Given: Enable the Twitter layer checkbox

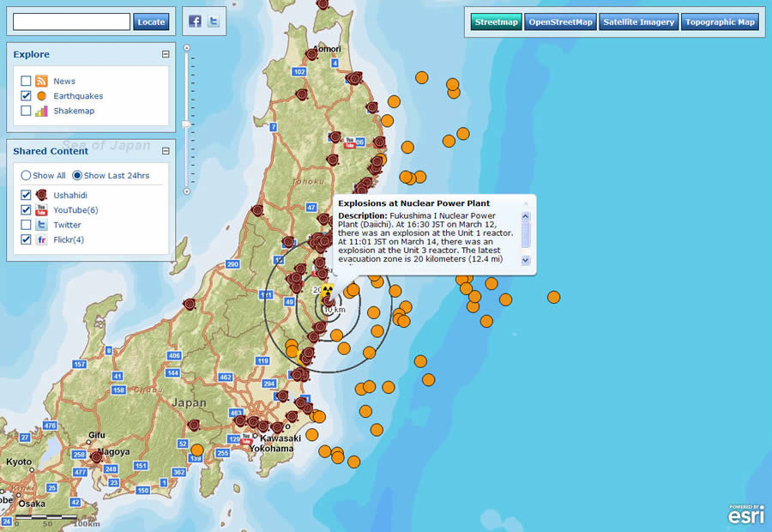Looking at the screenshot, I should 25,225.
